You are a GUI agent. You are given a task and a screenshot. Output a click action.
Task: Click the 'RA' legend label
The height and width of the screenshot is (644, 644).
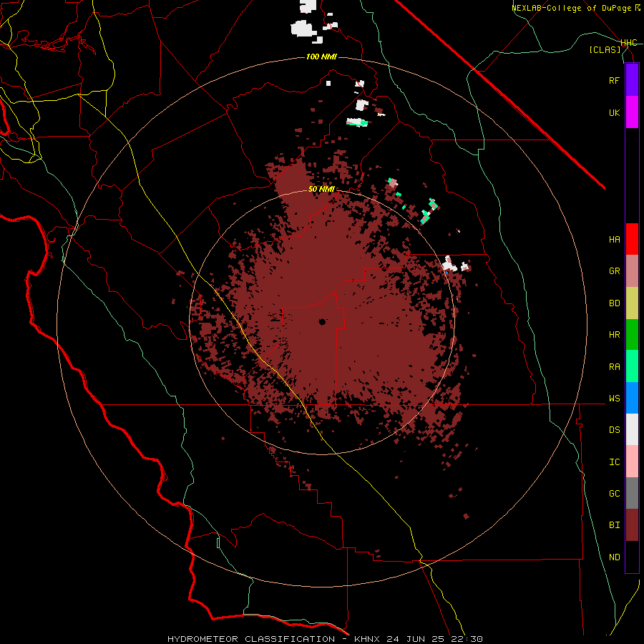[614, 367]
